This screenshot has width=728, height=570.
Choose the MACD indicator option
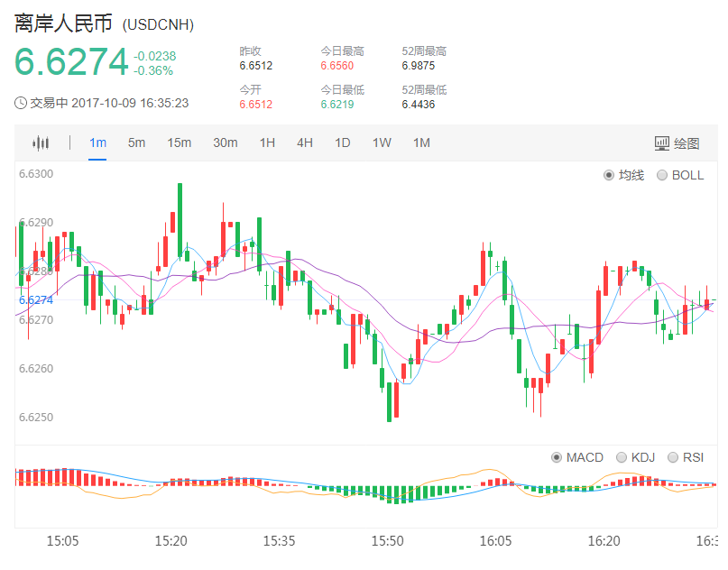click(557, 457)
